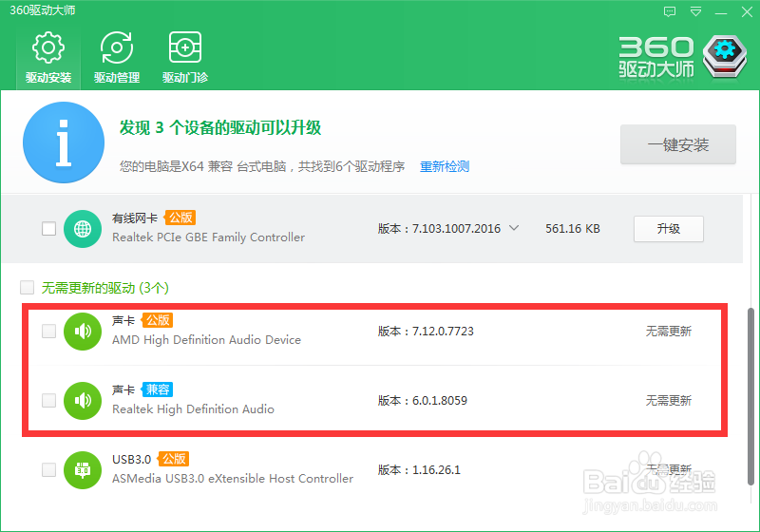This screenshot has height=532, width=760.
Task: Click the driver list scrollbar thumb
Action: (750, 396)
